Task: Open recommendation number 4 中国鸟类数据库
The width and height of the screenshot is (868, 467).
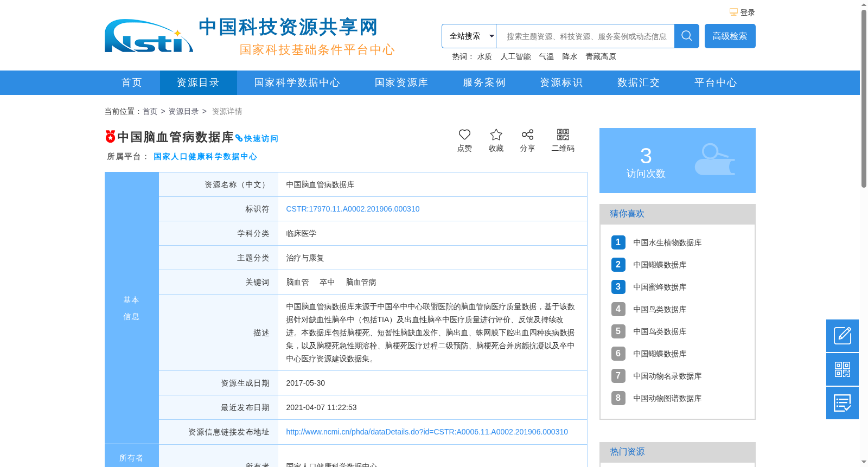Action: [x=660, y=309]
